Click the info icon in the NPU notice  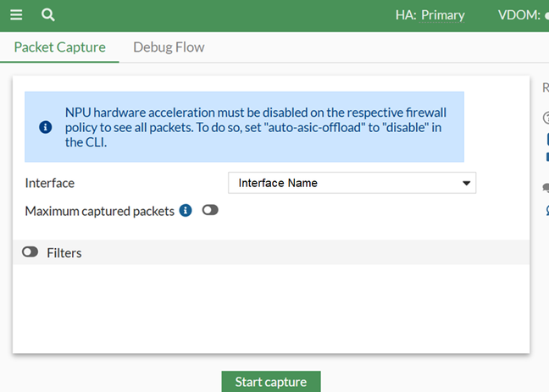pyautogui.click(x=46, y=127)
